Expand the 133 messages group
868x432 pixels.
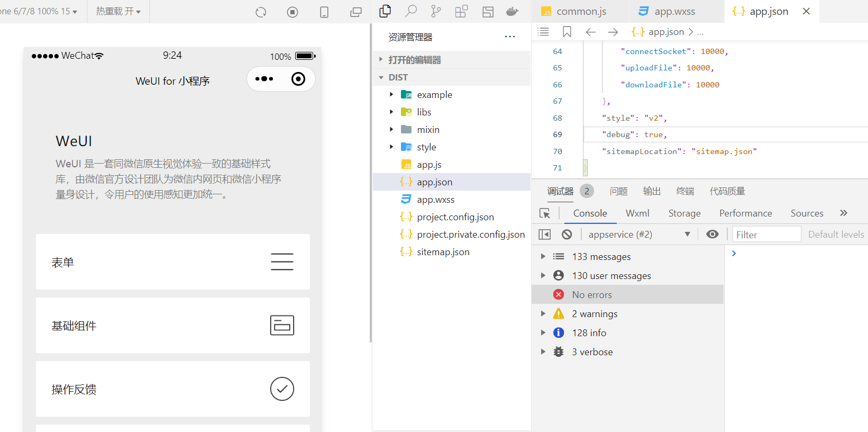[543, 256]
